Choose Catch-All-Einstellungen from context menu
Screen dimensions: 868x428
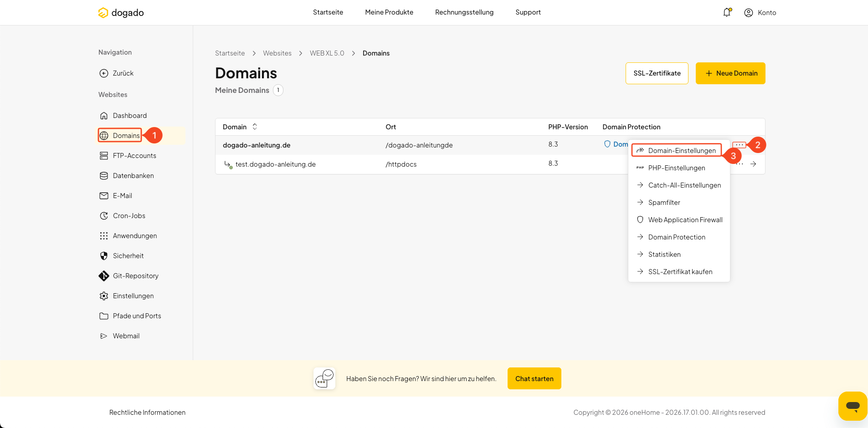point(679,185)
